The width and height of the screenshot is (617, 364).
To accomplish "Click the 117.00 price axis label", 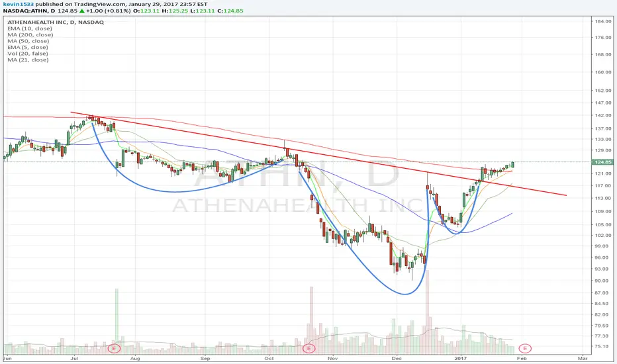I will pos(603,186).
